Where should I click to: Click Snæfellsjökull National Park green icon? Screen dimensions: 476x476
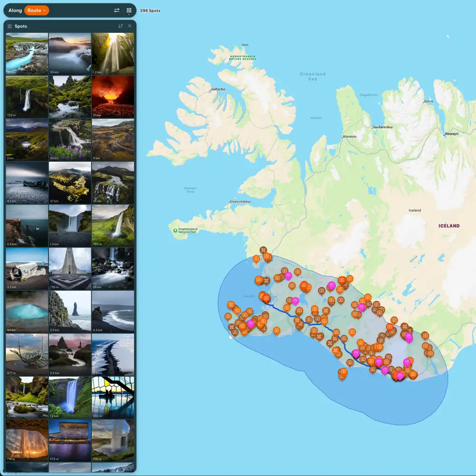tap(175, 230)
